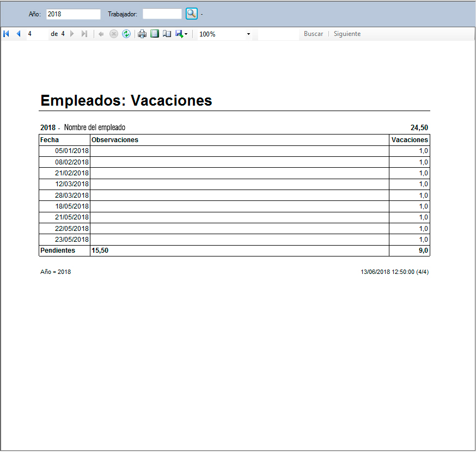This screenshot has width=476, height=452.
Task: Stop report rendering
Action: (x=114, y=34)
